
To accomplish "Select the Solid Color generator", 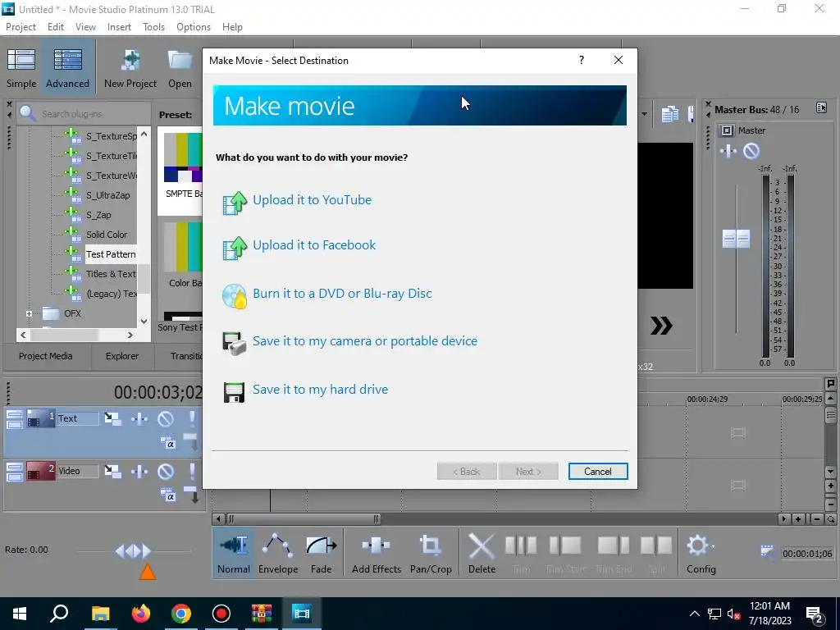I will click(107, 235).
